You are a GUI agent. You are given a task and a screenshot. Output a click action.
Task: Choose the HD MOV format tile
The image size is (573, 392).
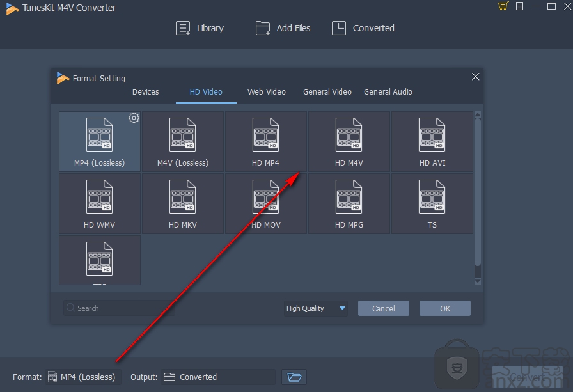point(265,204)
